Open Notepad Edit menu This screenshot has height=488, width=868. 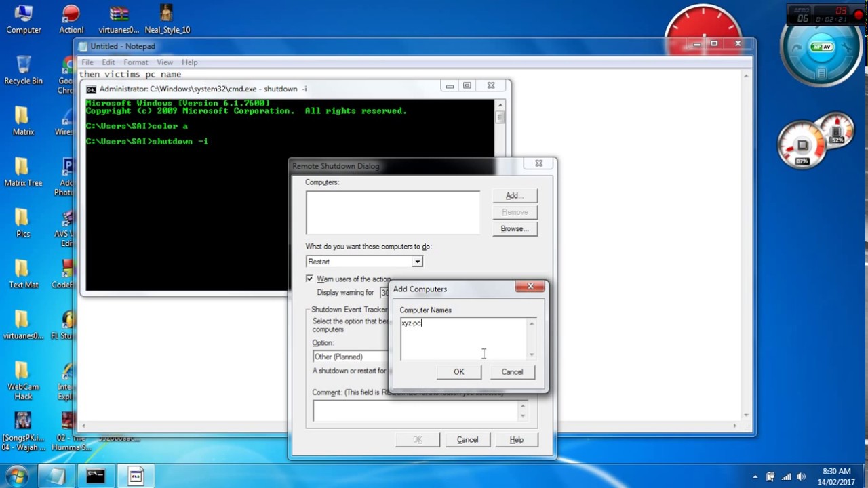108,62
